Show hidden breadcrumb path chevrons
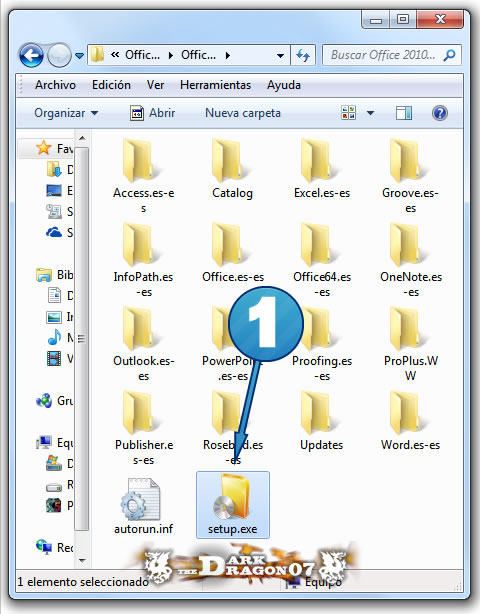Screen dimensions: 480x614 click(115, 55)
